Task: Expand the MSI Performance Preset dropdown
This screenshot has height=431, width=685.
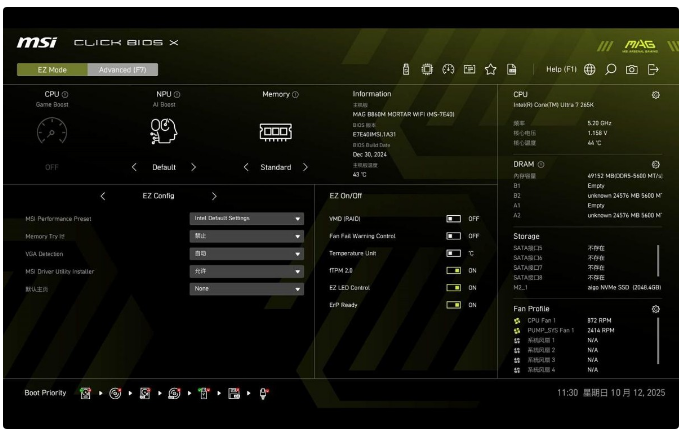Action: [x=246, y=218]
